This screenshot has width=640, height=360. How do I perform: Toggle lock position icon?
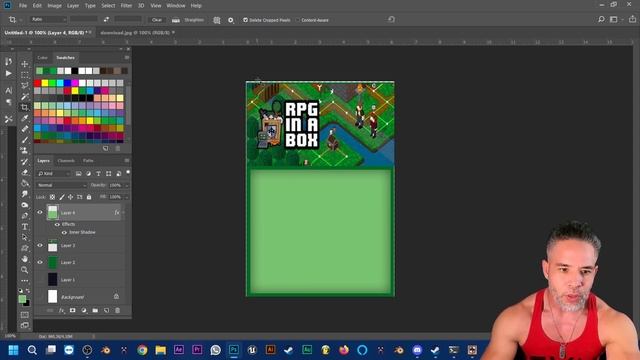[x=70, y=197]
